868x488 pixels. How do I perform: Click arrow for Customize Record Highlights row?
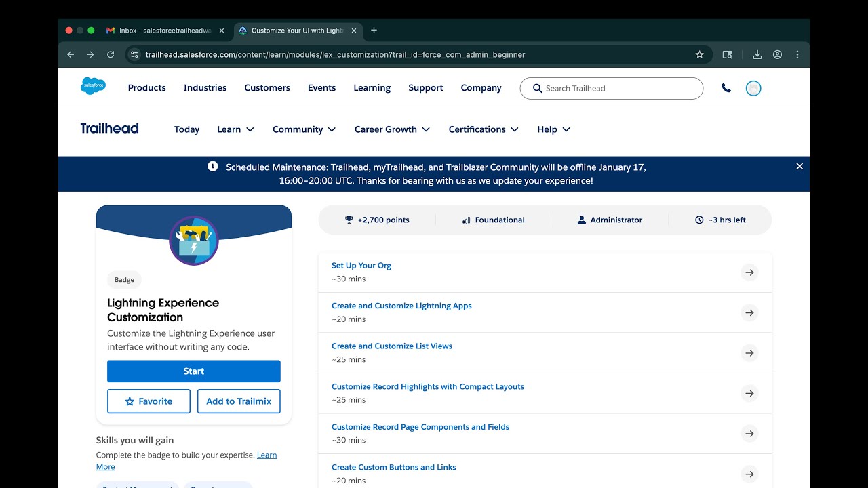coord(749,393)
